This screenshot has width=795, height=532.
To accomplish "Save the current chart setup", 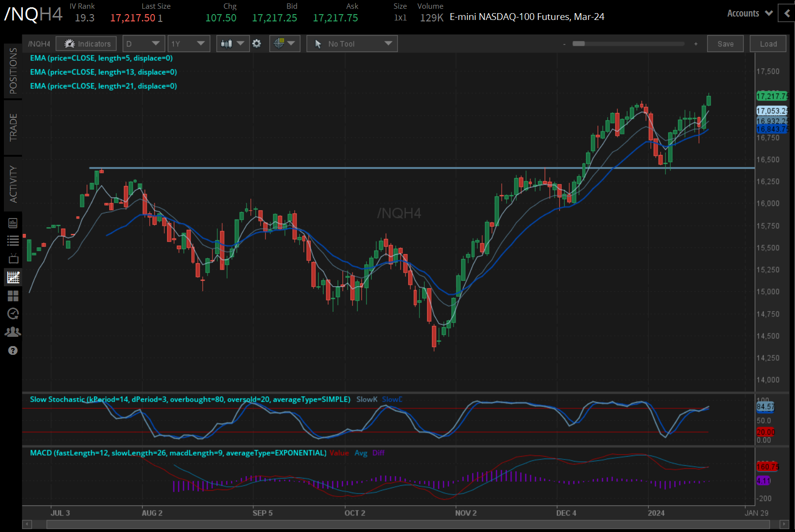I will coord(725,44).
